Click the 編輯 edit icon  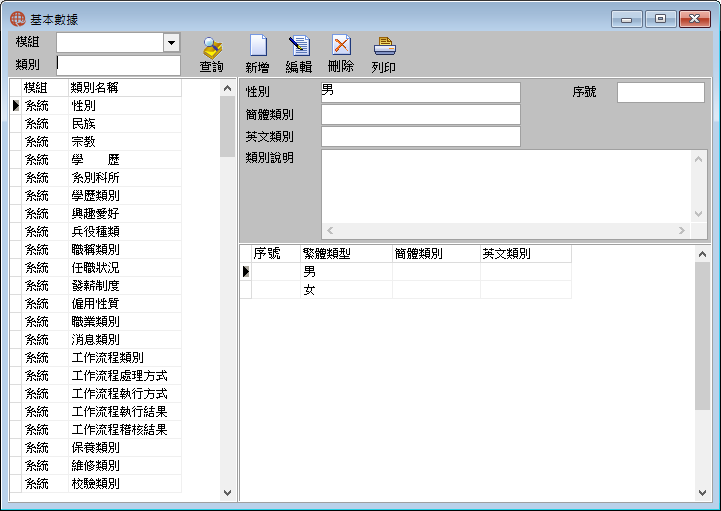click(299, 46)
